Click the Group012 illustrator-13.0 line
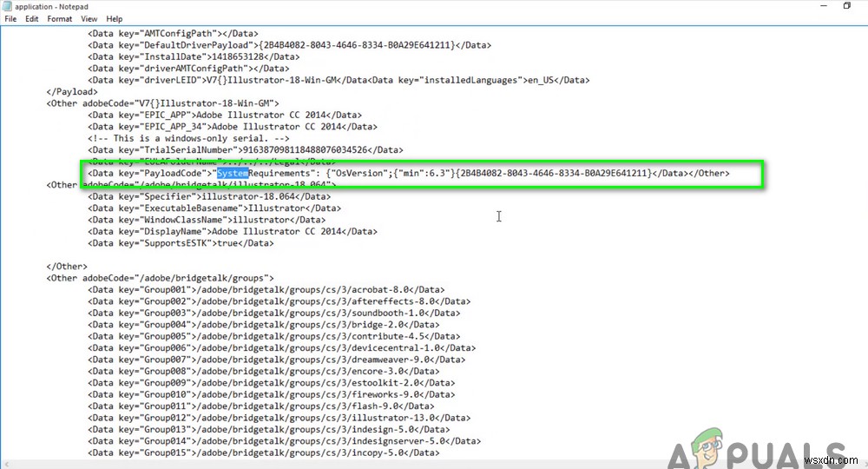The image size is (868, 469). (x=279, y=418)
